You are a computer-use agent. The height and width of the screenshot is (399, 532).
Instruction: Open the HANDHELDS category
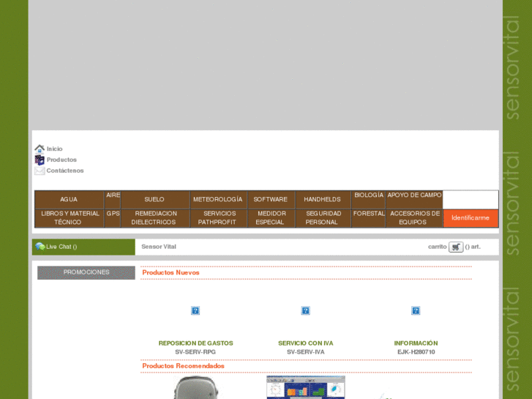(322, 199)
